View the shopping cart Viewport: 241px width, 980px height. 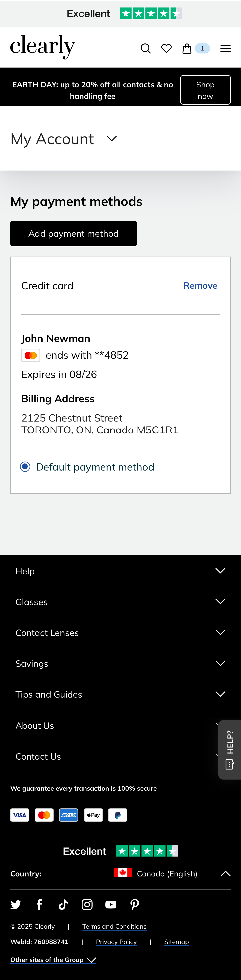pos(187,48)
